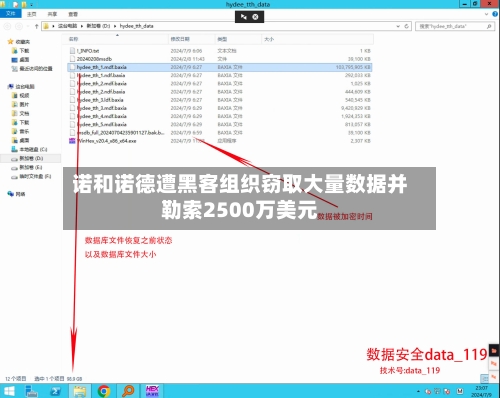
Task: Click the I_INFO.txt document icon
Action: [72, 51]
